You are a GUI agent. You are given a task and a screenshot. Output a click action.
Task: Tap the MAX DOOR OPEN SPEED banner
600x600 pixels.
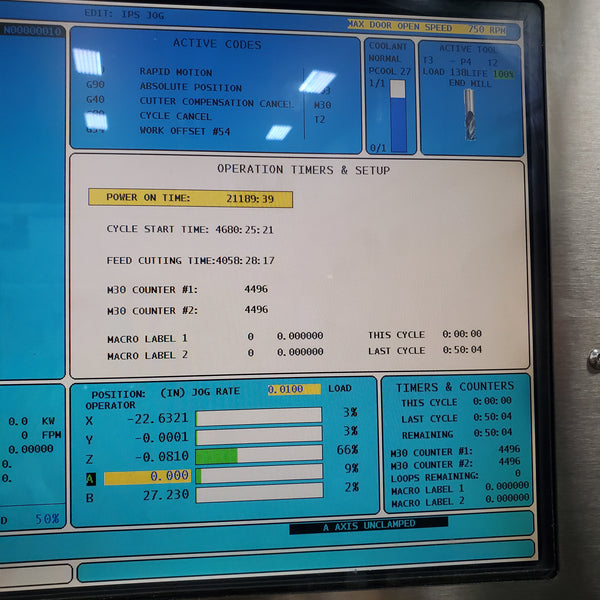coord(427,28)
